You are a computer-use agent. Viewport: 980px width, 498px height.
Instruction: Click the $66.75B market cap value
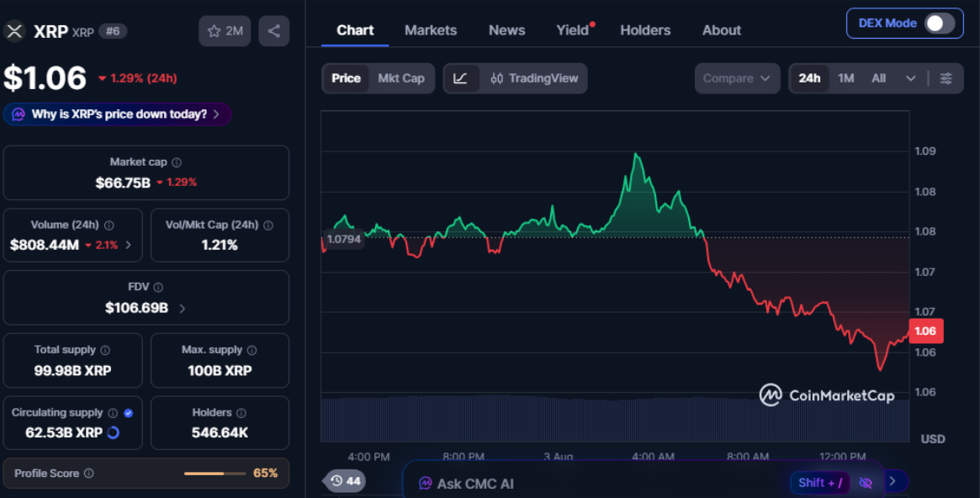(123, 183)
